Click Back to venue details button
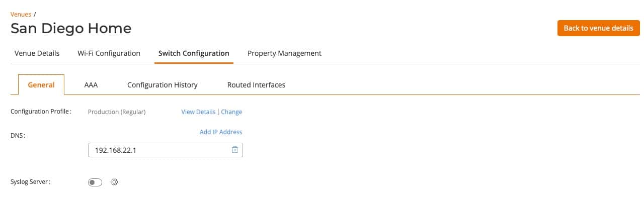Image resolution: width=644 pixels, height=198 pixels. [x=598, y=28]
